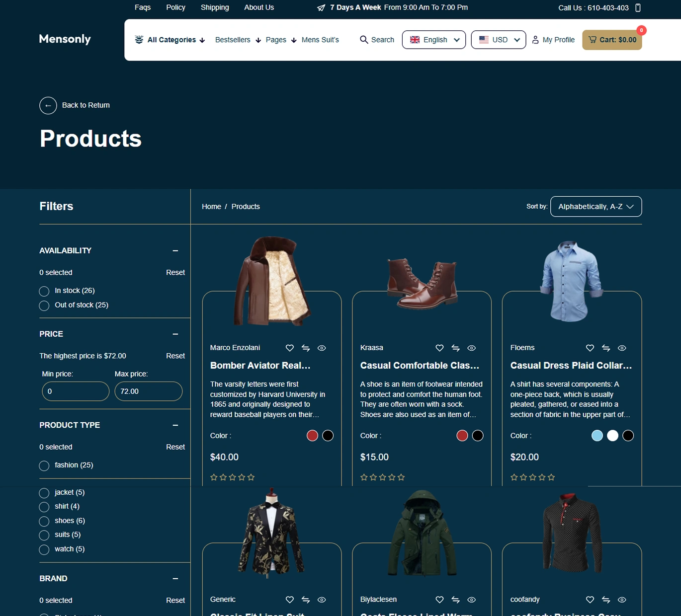Filter by watch product type
This screenshot has width=681, height=616.
point(44,549)
